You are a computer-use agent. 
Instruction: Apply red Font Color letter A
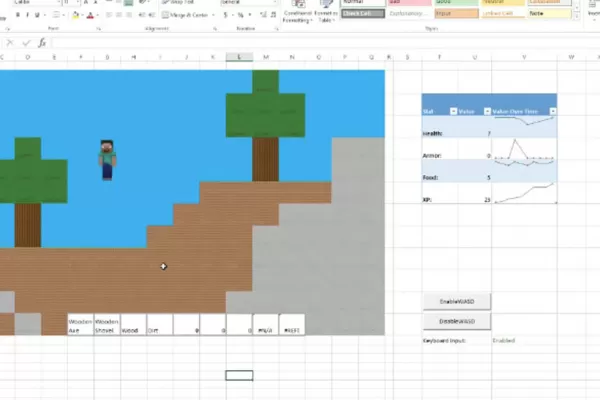(x=90, y=15)
